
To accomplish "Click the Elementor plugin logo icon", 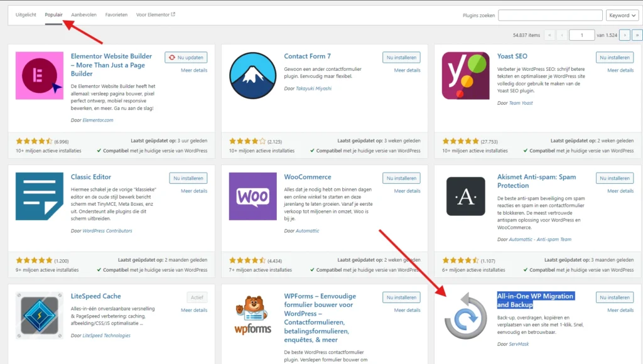I will click(39, 76).
